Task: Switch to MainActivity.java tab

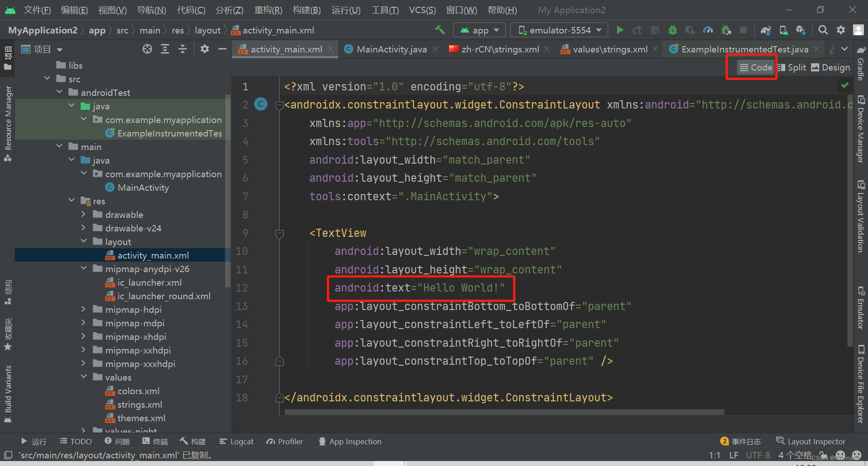Action: point(391,49)
